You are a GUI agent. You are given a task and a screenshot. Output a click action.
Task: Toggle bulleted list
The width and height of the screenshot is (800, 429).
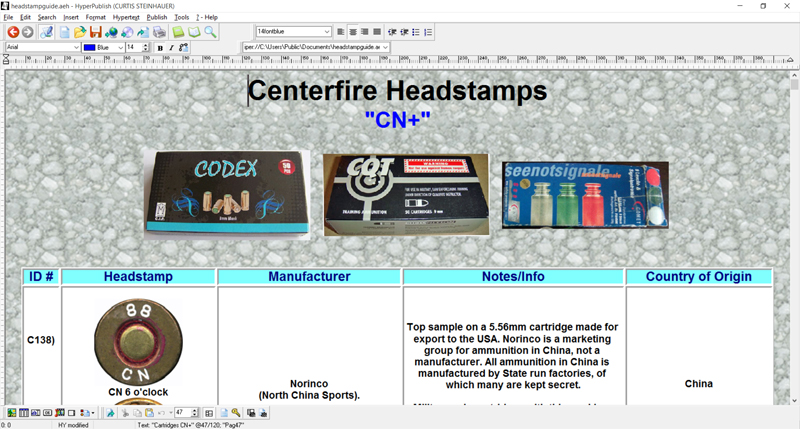coord(416,32)
